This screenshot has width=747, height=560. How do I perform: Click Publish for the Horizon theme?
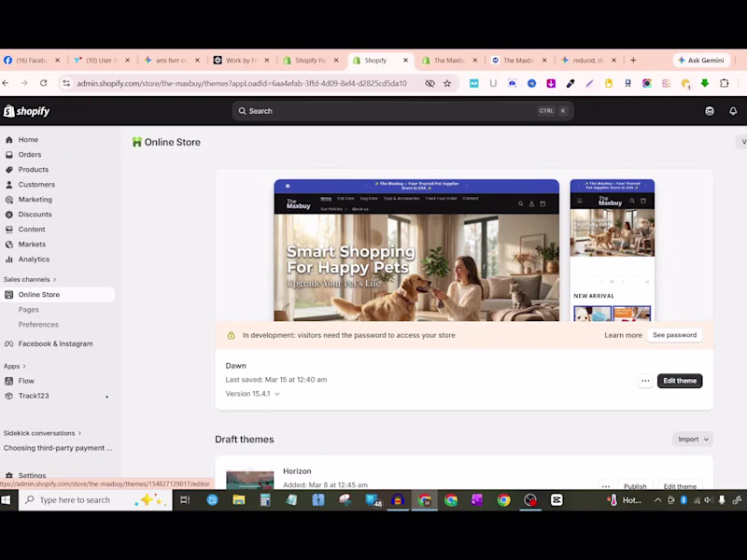635,486
